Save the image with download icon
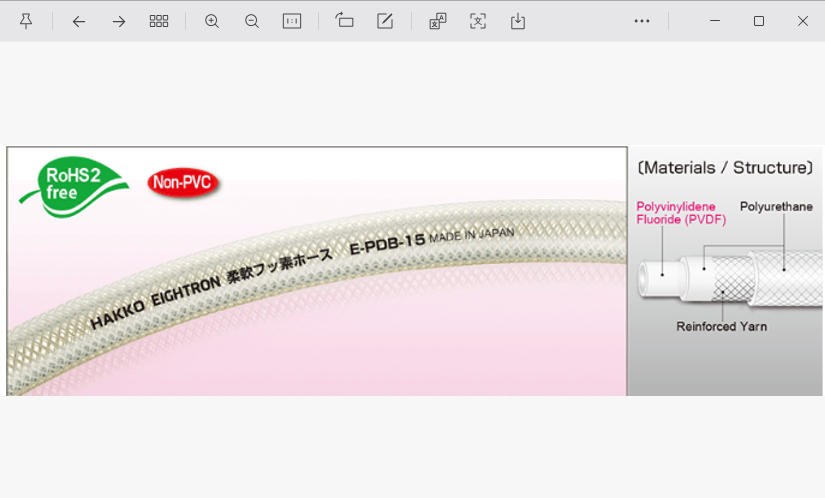The height and width of the screenshot is (498, 825). pyautogui.click(x=518, y=21)
